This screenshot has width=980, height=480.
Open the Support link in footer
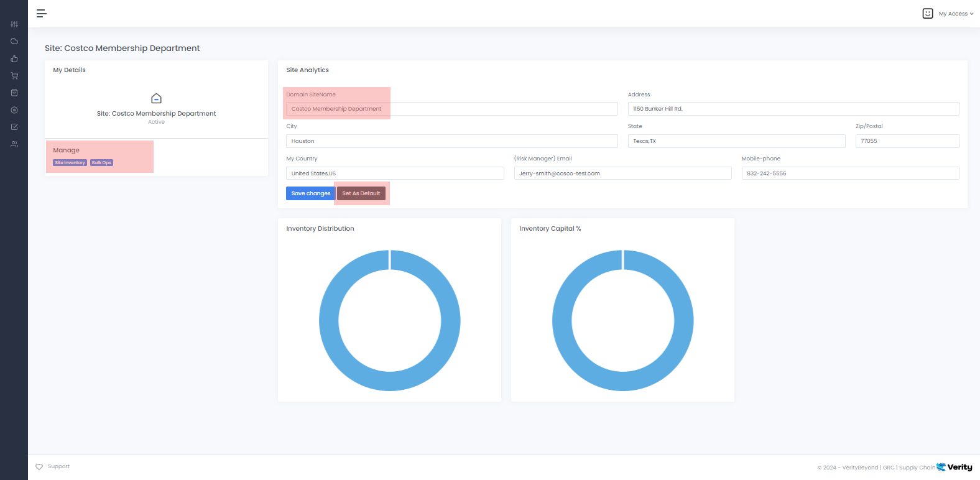point(58,466)
